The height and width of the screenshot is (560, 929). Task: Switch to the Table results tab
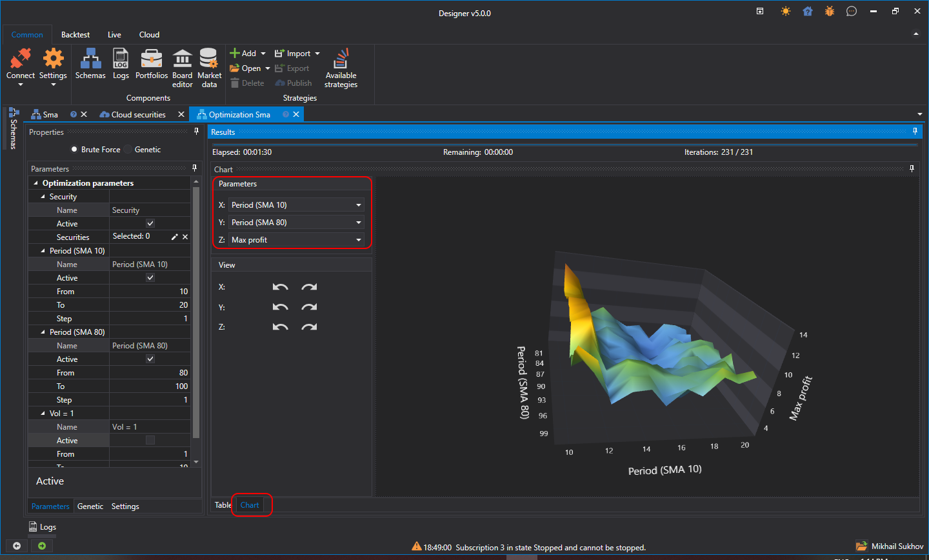pos(223,505)
